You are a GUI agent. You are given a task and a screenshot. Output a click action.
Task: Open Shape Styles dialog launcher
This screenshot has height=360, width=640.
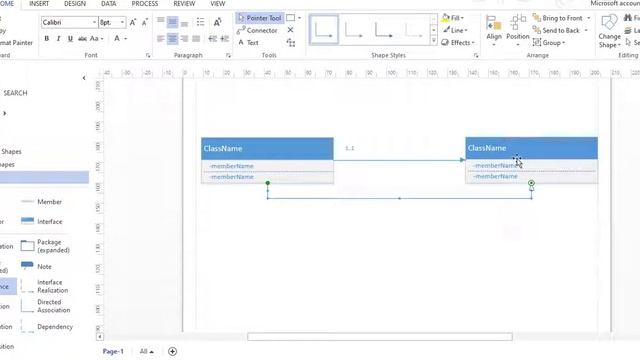[476, 55]
